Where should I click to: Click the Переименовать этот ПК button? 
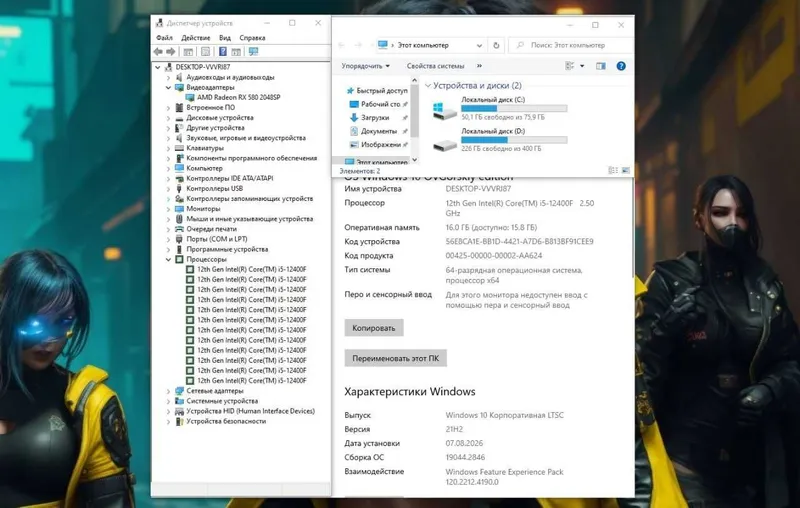[395, 358]
